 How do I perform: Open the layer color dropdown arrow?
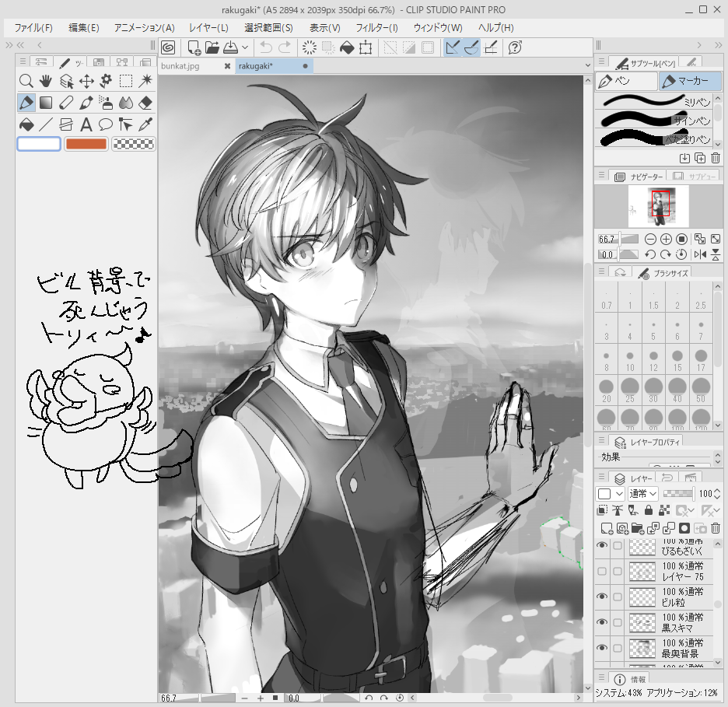619,493
